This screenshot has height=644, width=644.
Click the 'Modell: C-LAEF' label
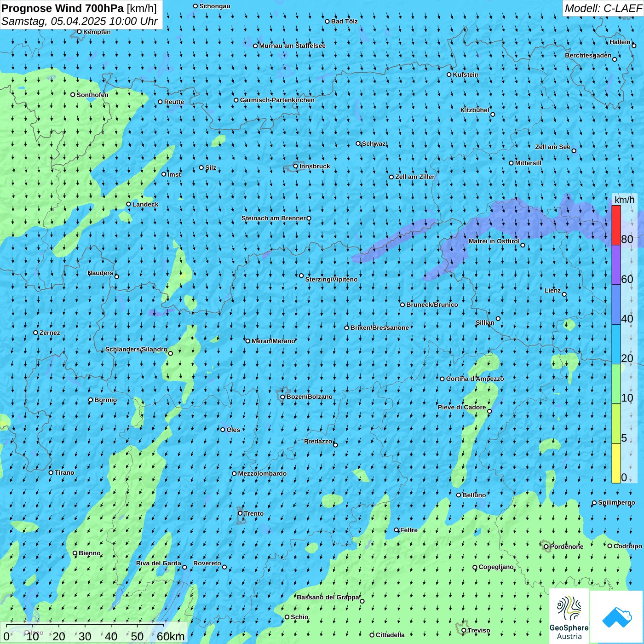603,8
